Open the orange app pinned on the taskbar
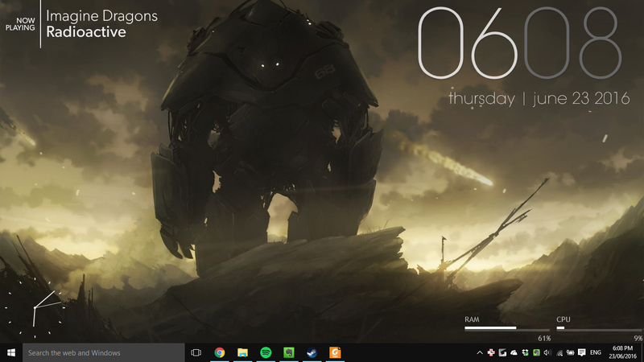 335,352
